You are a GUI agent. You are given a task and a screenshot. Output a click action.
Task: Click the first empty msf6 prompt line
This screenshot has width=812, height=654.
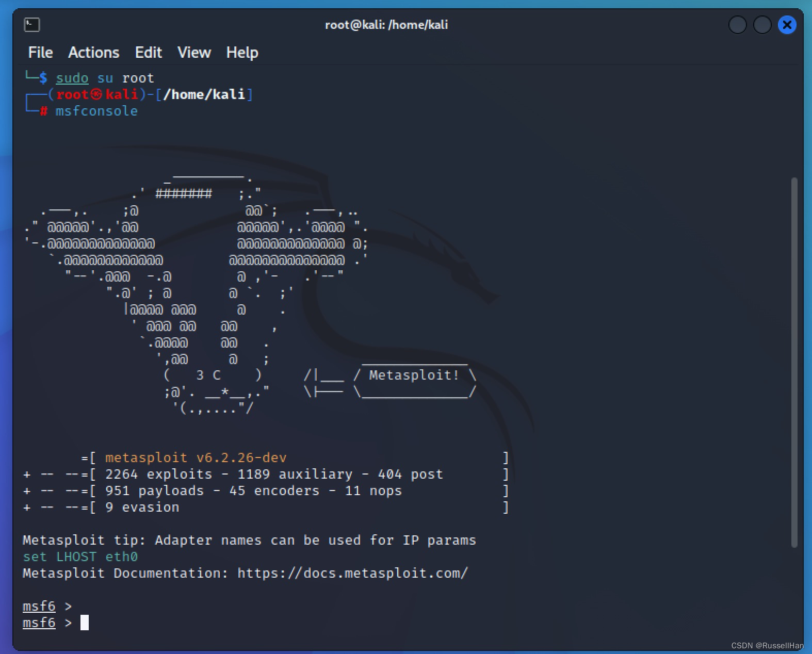(x=47, y=606)
